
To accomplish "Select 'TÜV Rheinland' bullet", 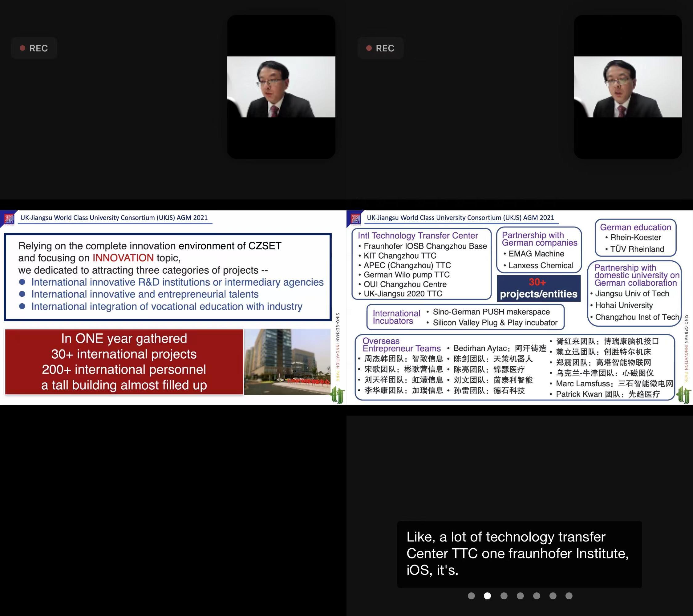I will coord(637,249).
